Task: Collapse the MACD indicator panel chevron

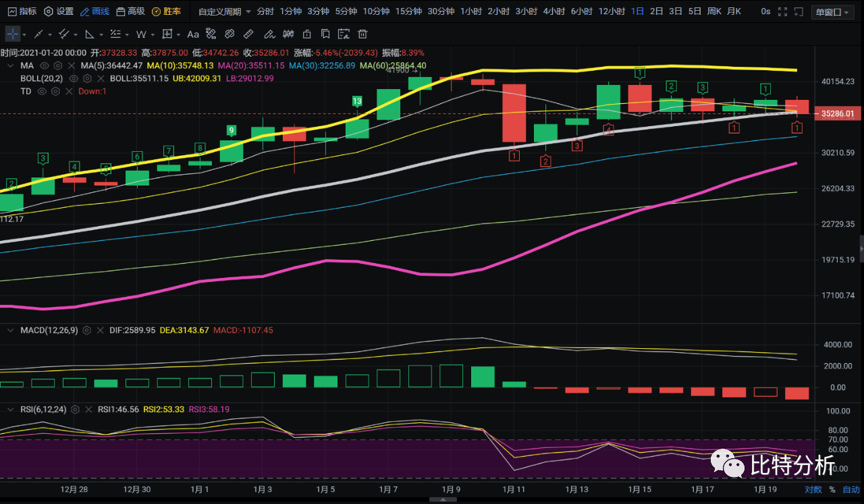Action: pyautogui.click(x=10, y=331)
